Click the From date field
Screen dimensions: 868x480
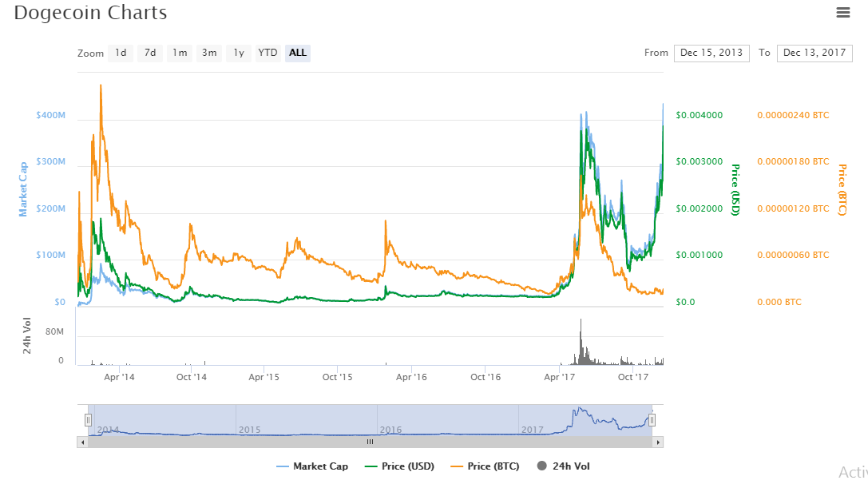(x=711, y=54)
